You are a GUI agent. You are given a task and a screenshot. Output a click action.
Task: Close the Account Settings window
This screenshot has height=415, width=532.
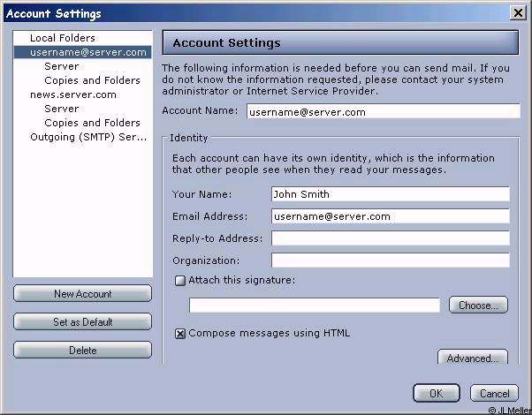(518, 13)
